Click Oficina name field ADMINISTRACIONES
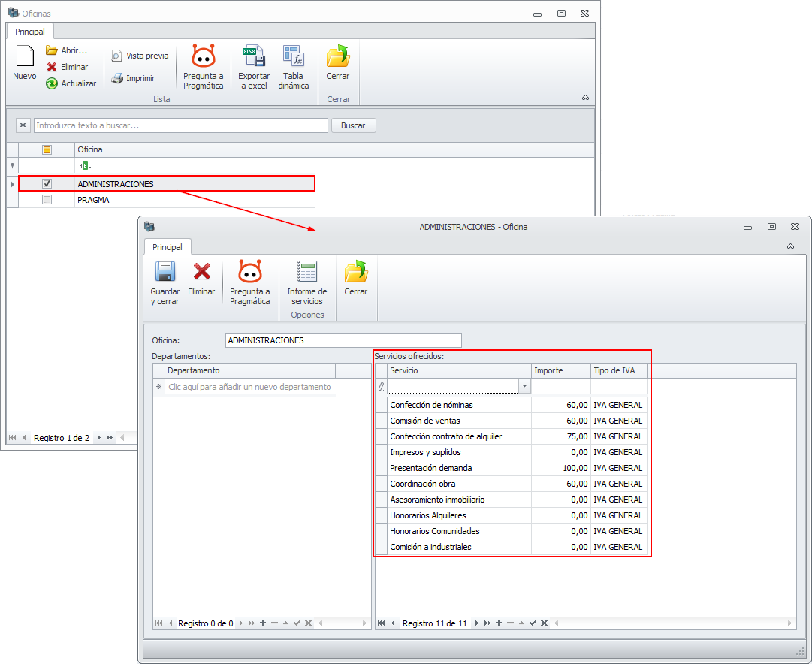This screenshot has height=664, width=812. pyautogui.click(x=343, y=340)
